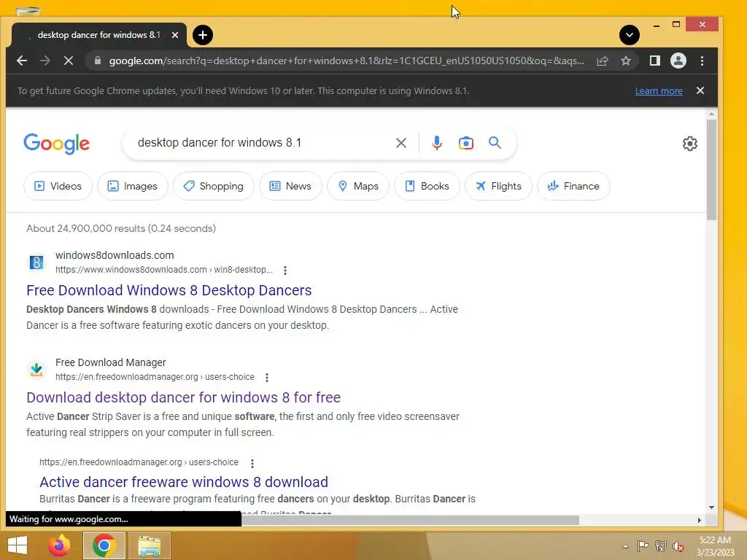Image resolution: width=747 pixels, height=560 pixels.
Task: Switch to the Books results tab
Action: (427, 186)
